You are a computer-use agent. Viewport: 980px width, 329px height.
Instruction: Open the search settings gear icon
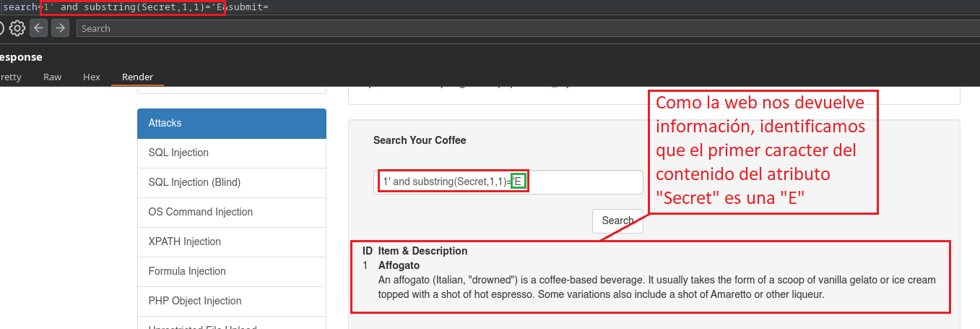coord(17,28)
